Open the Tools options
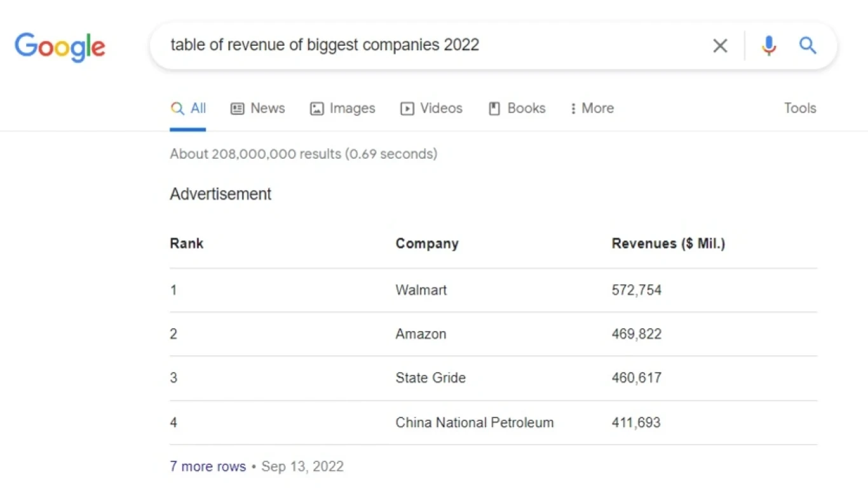The width and height of the screenshot is (868, 488). click(800, 108)
